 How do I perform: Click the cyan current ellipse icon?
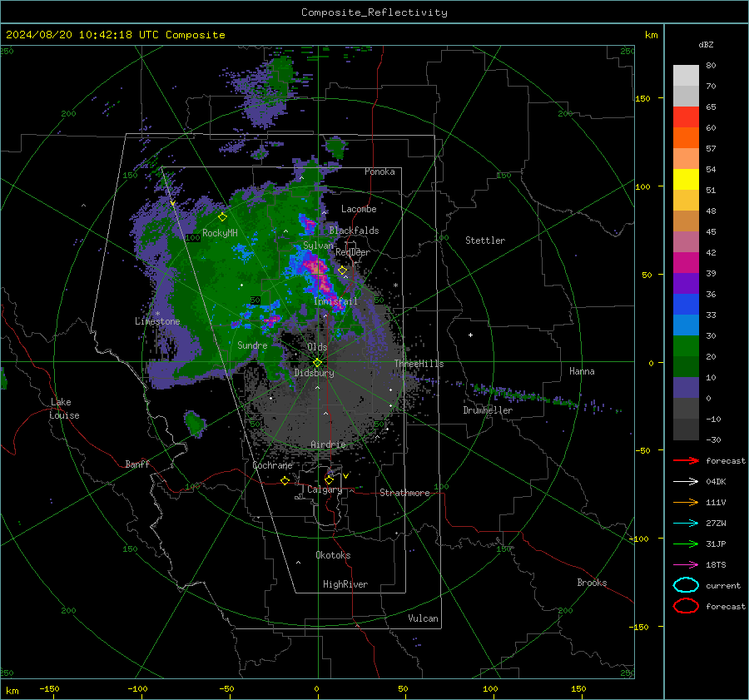[x=686, y=585]
